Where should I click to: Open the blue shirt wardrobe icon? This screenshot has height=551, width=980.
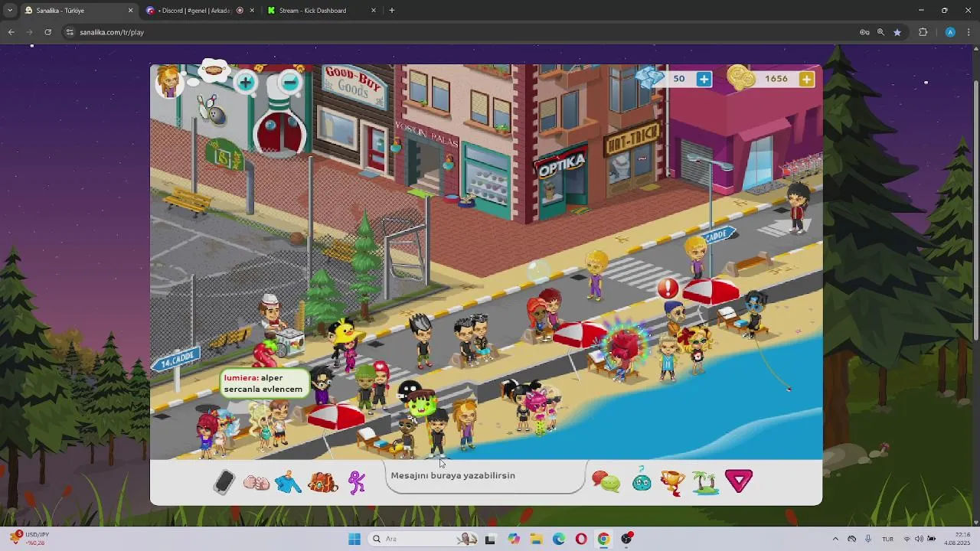click(x=289, y=483)
